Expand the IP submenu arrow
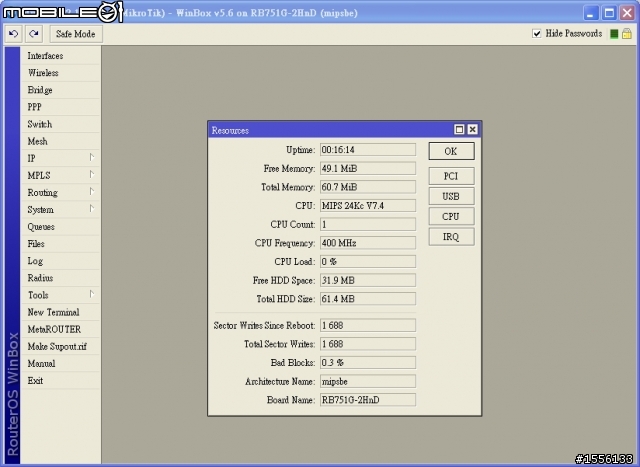Screen dimensions: 640x467 point(92,158)
